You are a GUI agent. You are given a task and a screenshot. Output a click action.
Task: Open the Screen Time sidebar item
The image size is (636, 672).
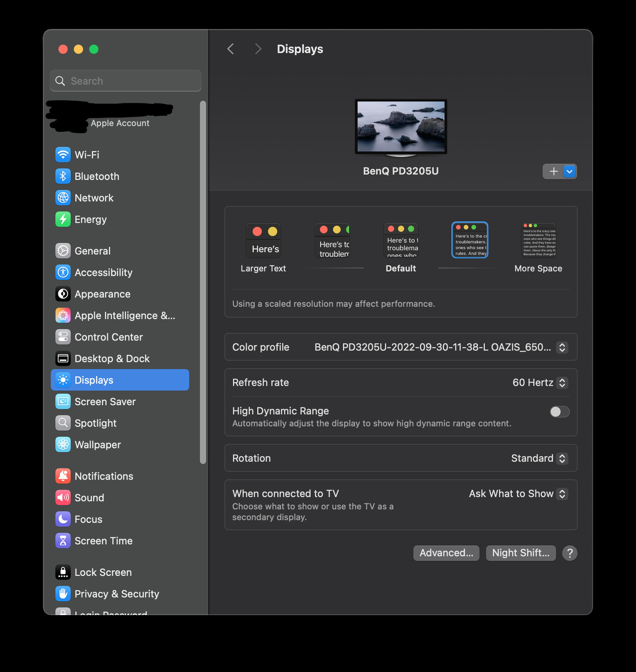point(120,541)
